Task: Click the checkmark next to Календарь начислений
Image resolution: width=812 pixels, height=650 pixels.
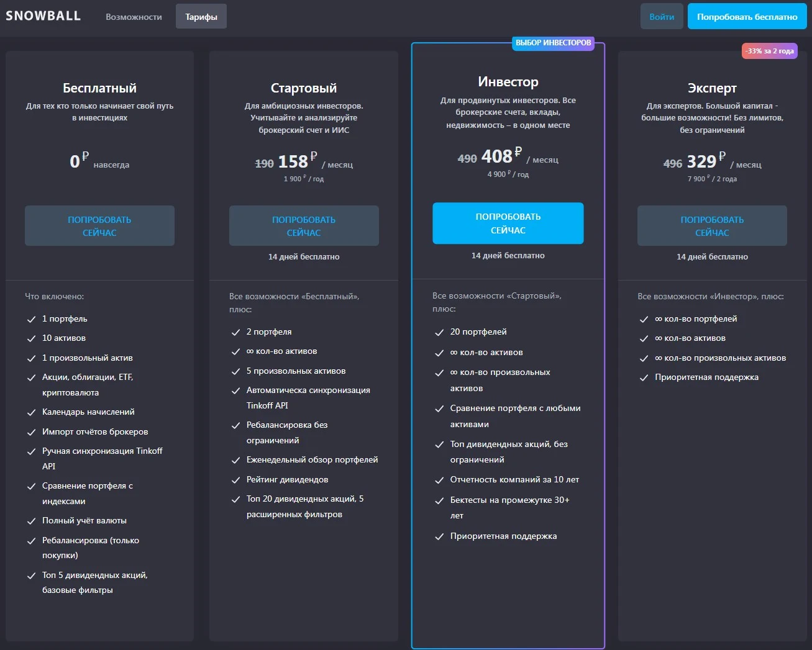Action: tap(31, 412)
